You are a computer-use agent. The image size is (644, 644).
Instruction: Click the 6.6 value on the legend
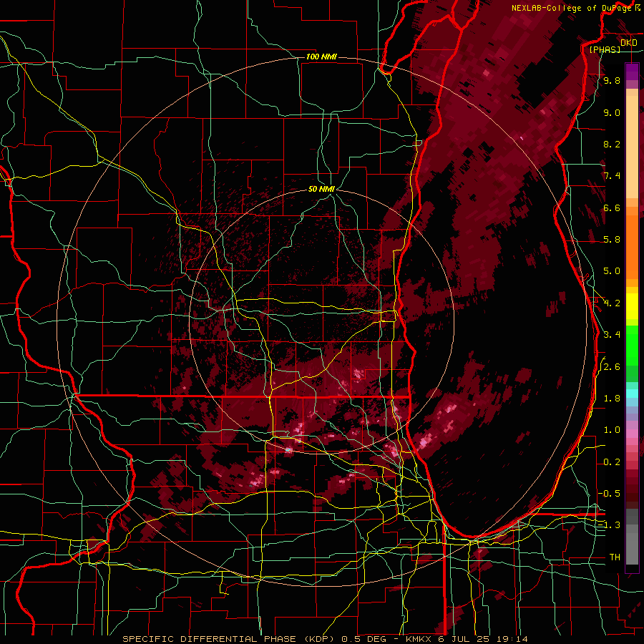(x=612, y=208)
